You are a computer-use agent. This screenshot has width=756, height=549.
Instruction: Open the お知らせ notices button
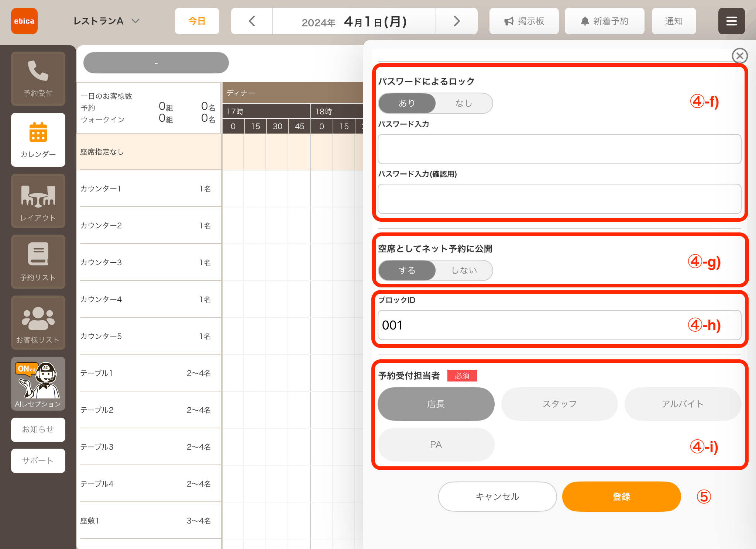coord(38,429)
